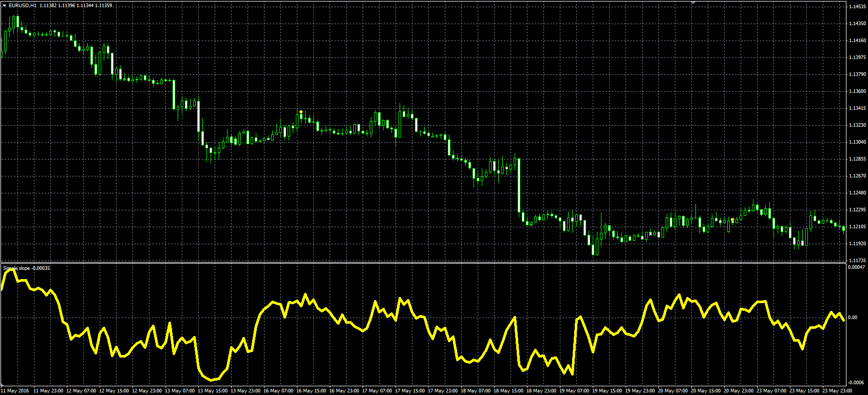This screenshot has height=395, width=868.
Task: Click time axis label 13 May 15:00
Action: [213, 391]
